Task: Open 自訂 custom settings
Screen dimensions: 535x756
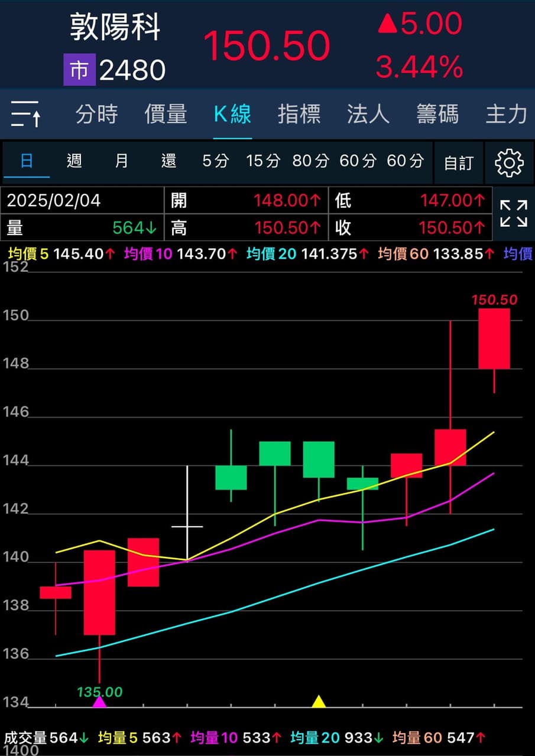Action: pos(459,163)
